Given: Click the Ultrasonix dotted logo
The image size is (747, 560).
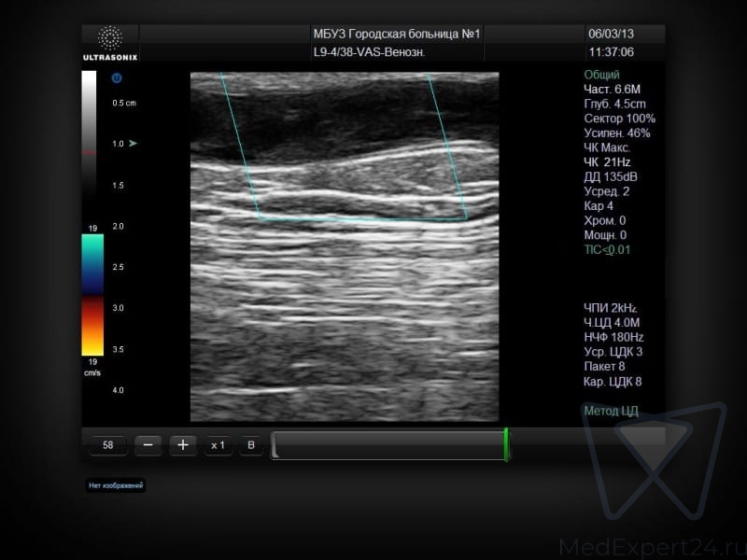Looking at the screenshot, I should (110, 38).
